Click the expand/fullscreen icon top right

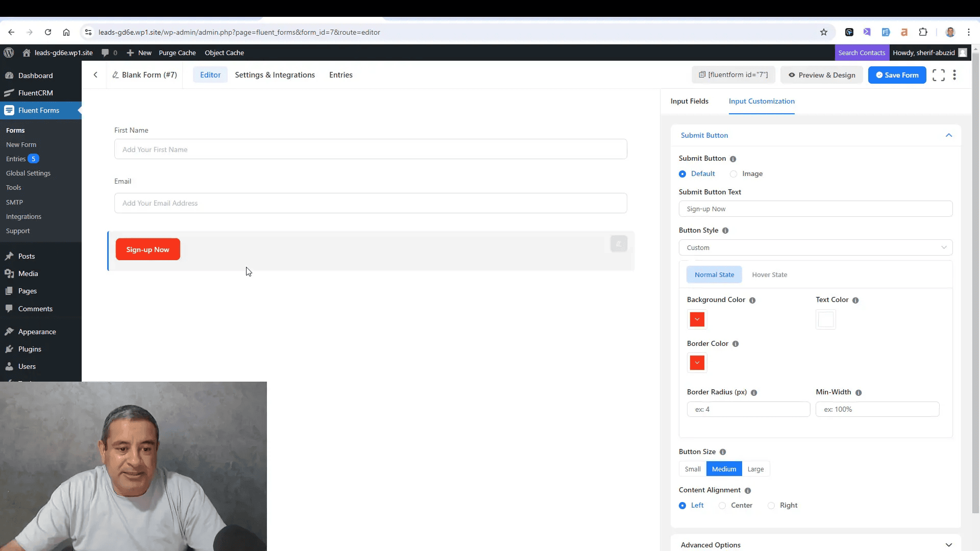938,74
